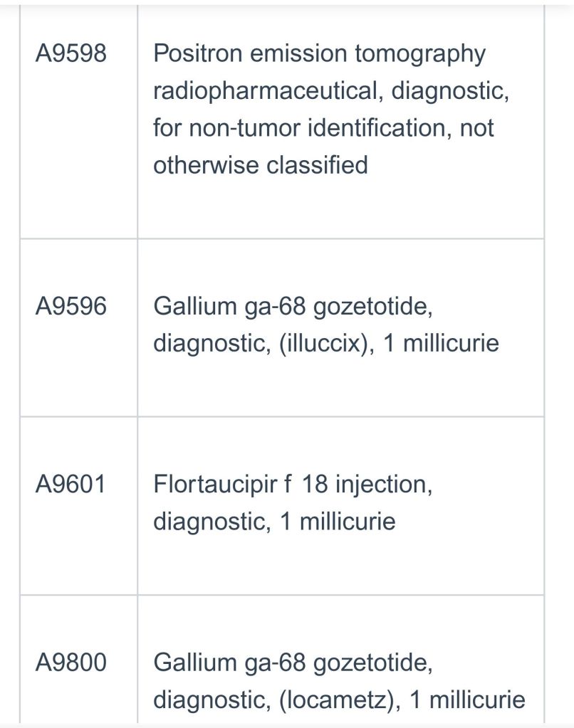This screenshot has width=574, height=728.
Task: Click "1 millicurie" in the illuccix row
Action: click(x=441, y=344)
